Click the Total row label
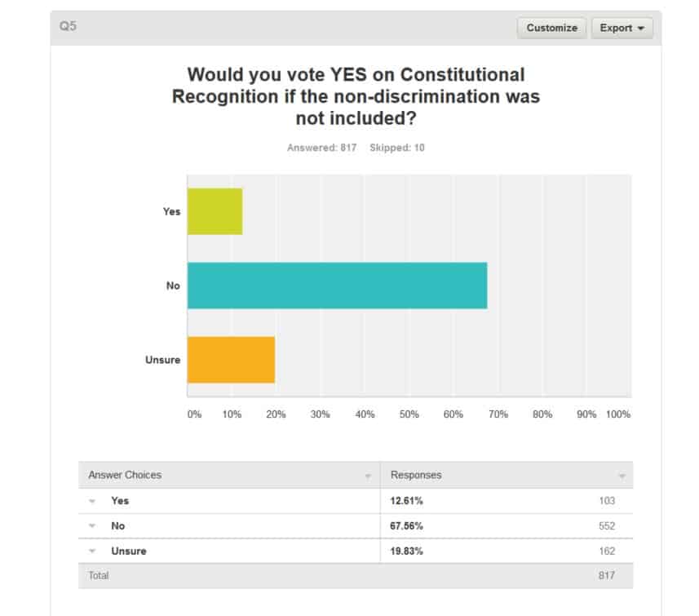The width and height of the screenshot is (699, 616). point(99,575)
